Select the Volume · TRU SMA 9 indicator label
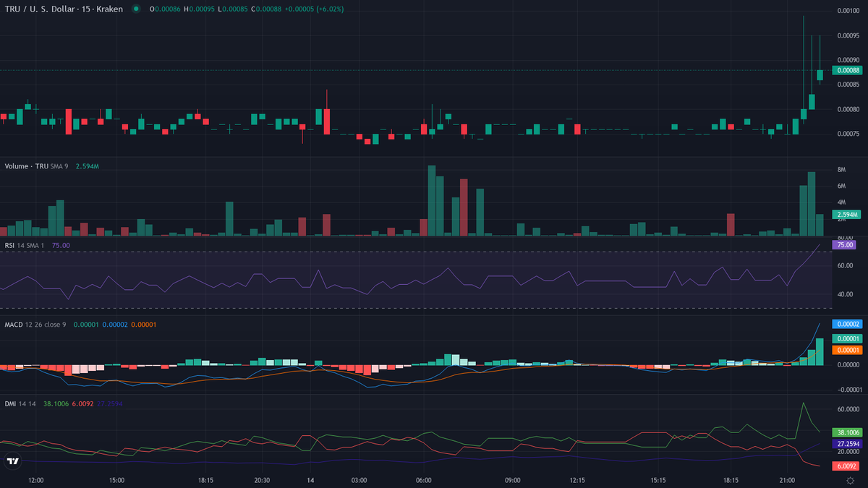The height and width of the screenshot is (488, 868). [x=36, y=166]
